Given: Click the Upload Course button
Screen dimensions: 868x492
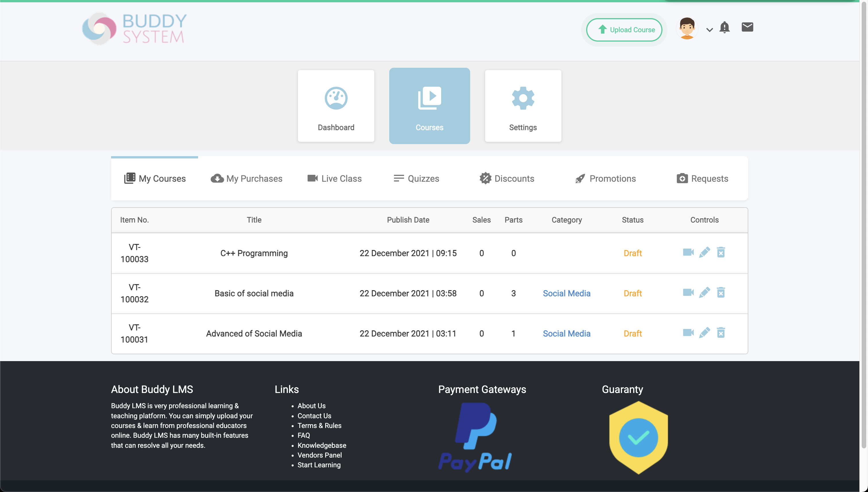Looking at the screenshot, I should tap(624, 30).
